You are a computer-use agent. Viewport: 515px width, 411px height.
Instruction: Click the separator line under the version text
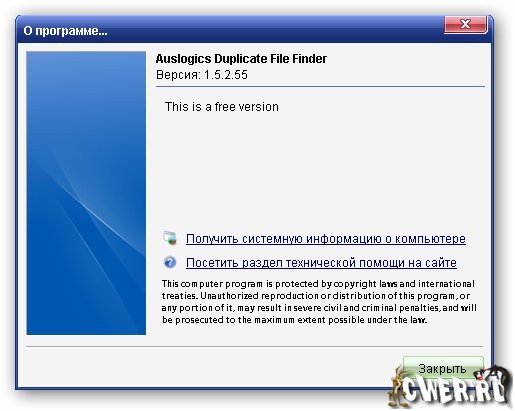(320, 87)
